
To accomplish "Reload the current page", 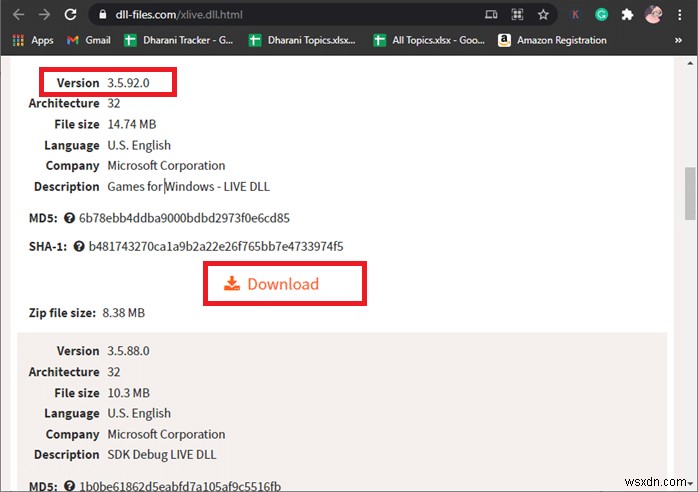I will [70, 15].
